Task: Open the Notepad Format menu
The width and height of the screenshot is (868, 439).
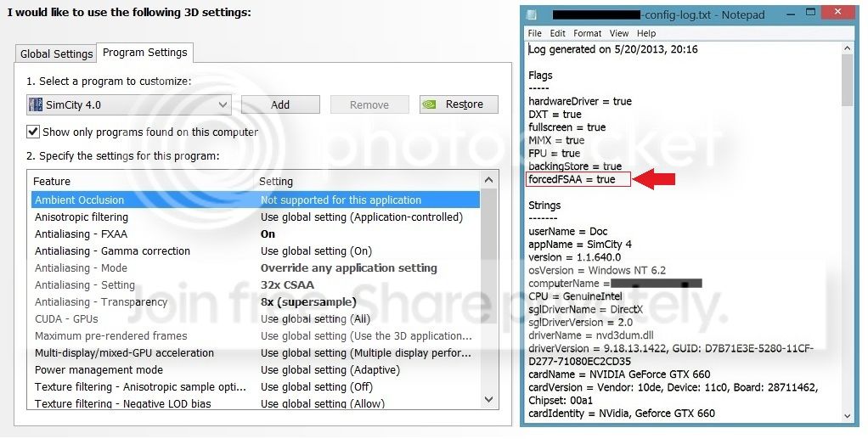Action: [588, 33]
